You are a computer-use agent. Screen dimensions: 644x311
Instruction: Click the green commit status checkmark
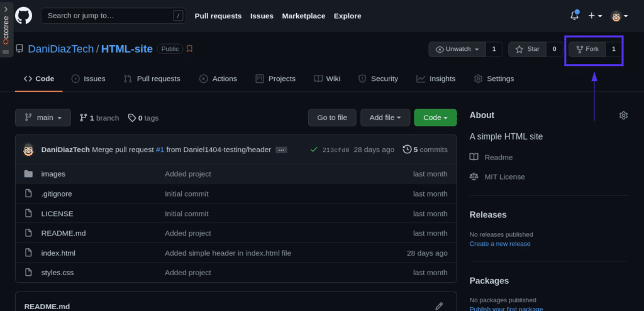coord(314,150)
